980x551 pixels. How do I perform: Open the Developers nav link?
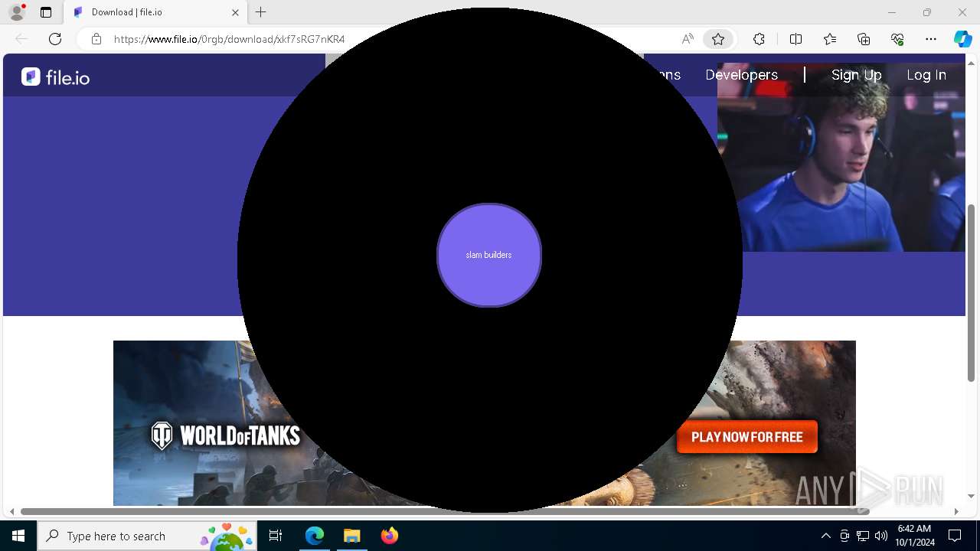[741, 75]
